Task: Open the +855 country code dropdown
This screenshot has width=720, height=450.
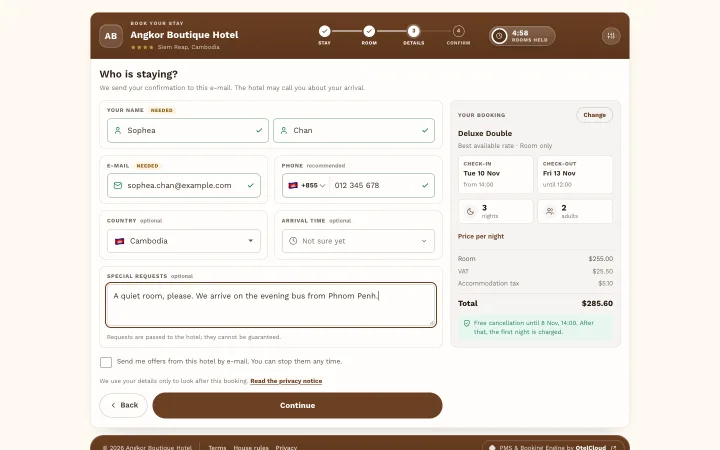Action: pyautogui.click(x=306, y=186)
